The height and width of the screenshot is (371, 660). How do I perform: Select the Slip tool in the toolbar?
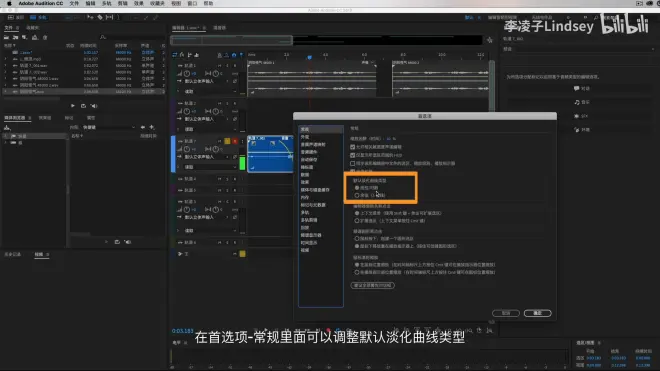coord(109,17)
